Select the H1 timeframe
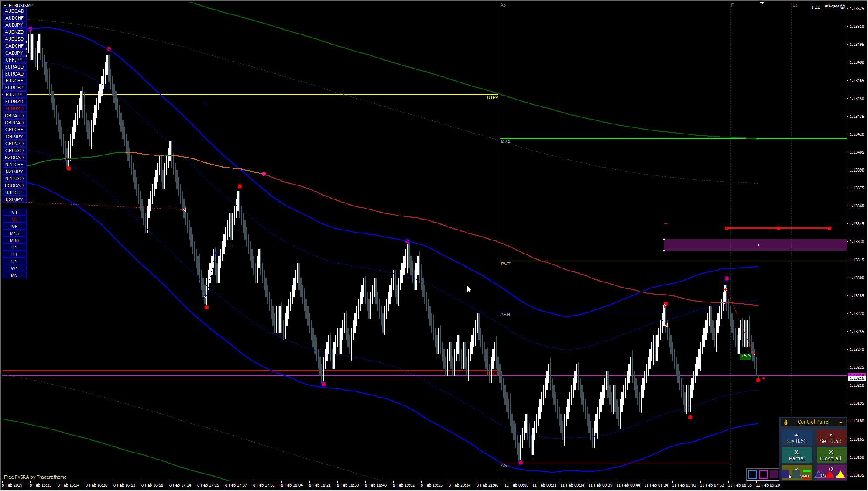Viewport: 868px width, 491px height. pyautogui.click(x=14, y=247)
